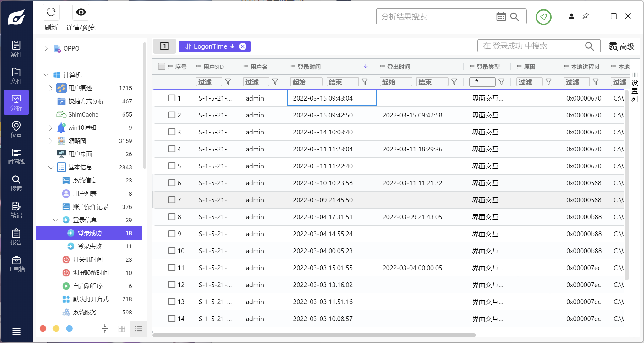
Task: Click the funnel filter icon for 登录时间 column
Action: click(365, 82)
